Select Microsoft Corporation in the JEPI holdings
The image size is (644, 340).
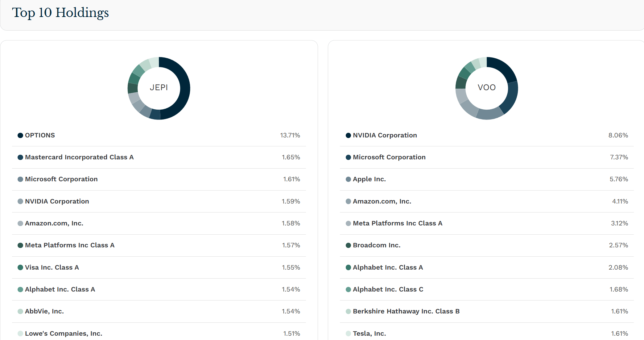[x=61, y=179]
